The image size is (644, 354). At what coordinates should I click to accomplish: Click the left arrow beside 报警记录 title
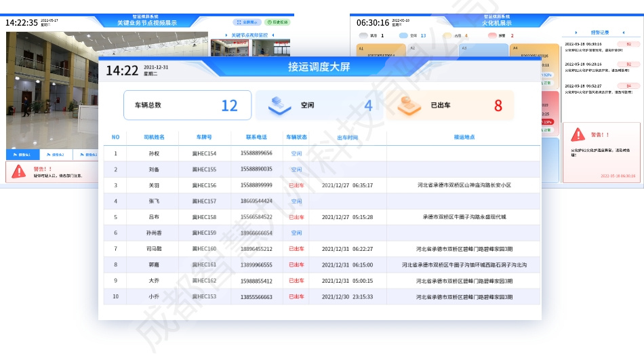coord(576,32)
